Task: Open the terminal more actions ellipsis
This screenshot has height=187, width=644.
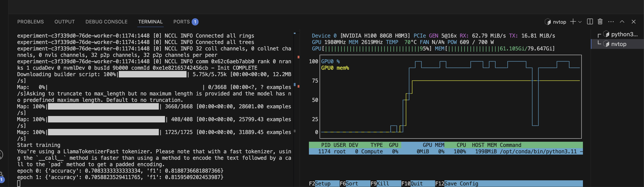Action: (611, 22)
